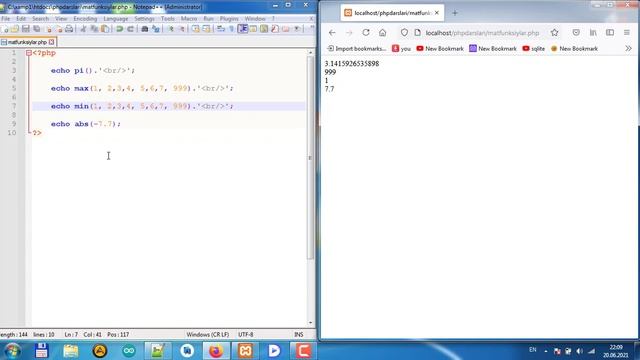Open the File menu

click(6, 19)
